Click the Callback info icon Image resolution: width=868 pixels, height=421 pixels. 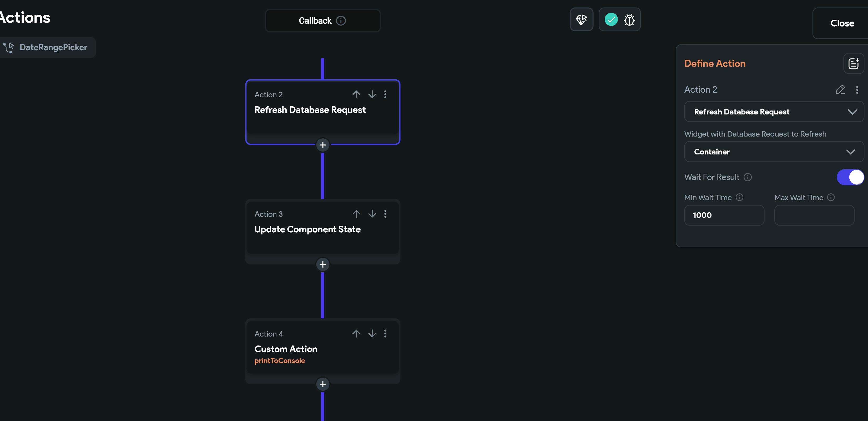[341, 21]
